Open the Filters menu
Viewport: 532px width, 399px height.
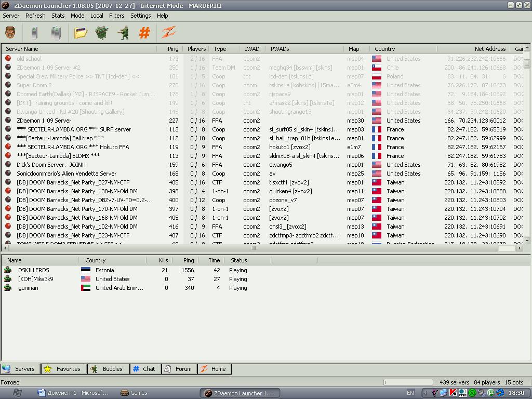(x=116, y=16)
